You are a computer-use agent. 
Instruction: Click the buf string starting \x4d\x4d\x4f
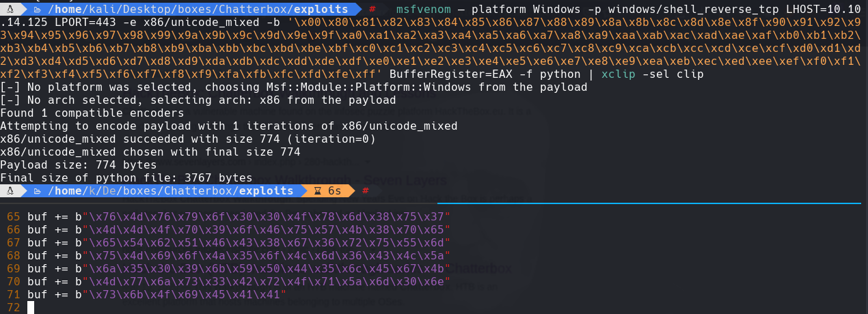click(x=267, y=229)
